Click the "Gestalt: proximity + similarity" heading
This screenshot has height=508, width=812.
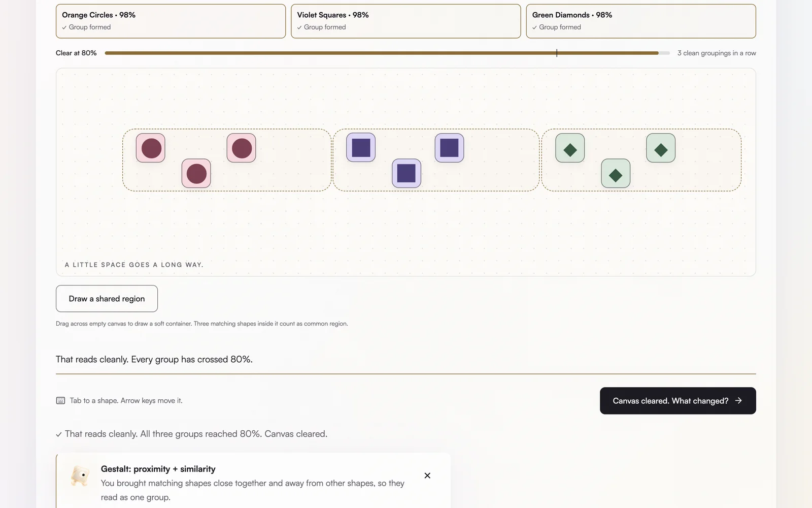coord(158,469)
